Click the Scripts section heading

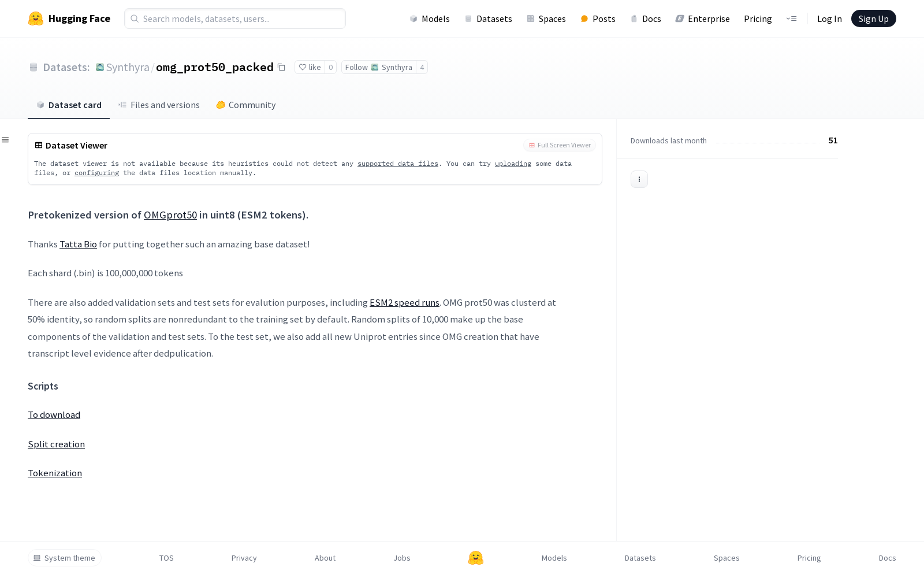(x=43, y=386)
